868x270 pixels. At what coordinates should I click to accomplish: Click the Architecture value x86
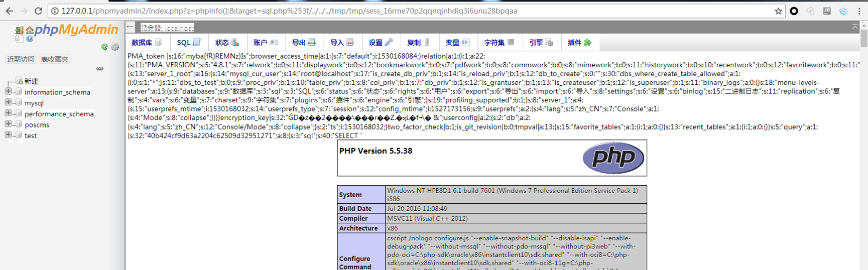click(x=393, y=228)
